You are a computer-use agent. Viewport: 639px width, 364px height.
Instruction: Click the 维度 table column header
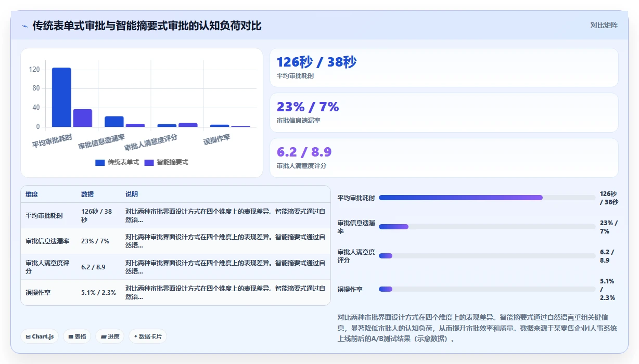click(32, 194)
